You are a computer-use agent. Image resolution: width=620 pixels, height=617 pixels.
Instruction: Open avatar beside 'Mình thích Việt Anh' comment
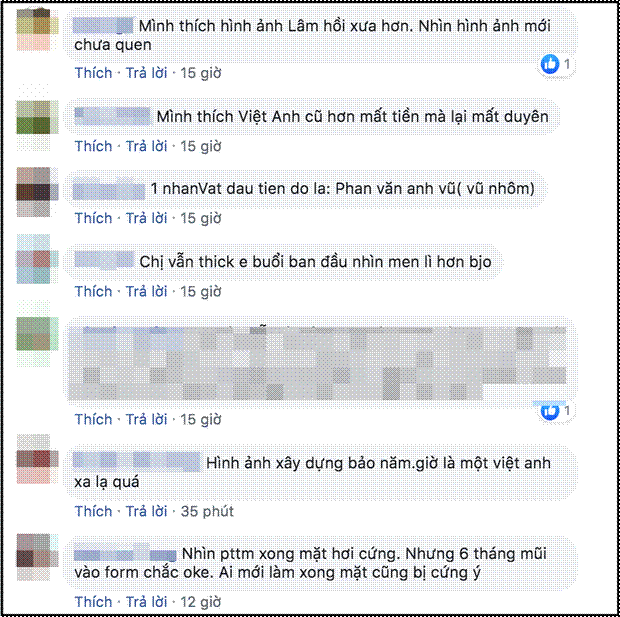37,117
